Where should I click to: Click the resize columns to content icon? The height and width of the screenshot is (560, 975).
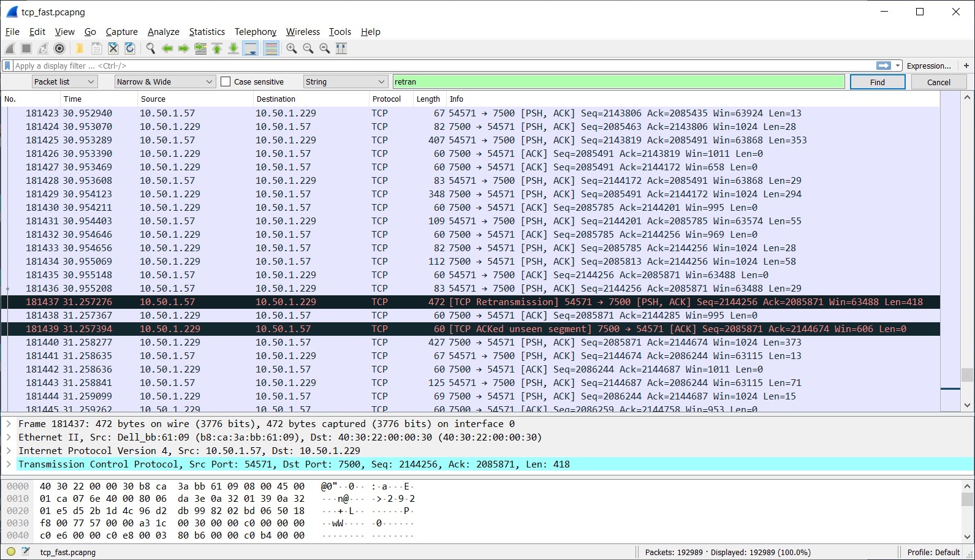tap(341, 48)
